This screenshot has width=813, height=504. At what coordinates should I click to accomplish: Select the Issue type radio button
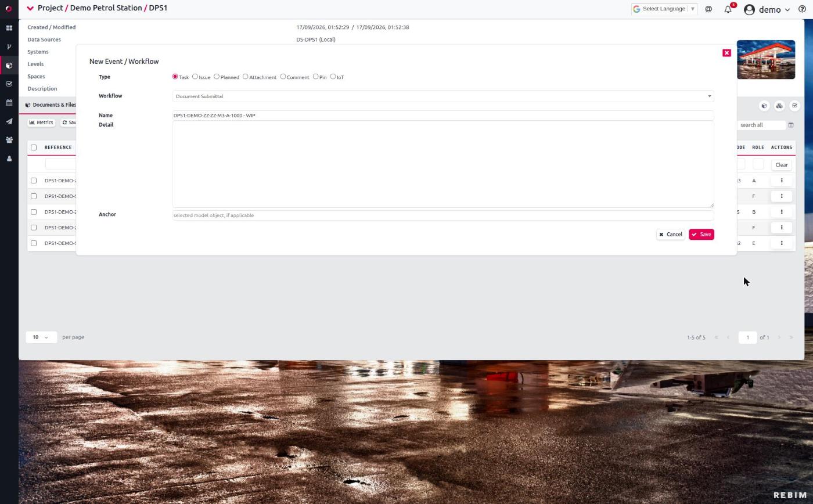(x=195, y=77)
